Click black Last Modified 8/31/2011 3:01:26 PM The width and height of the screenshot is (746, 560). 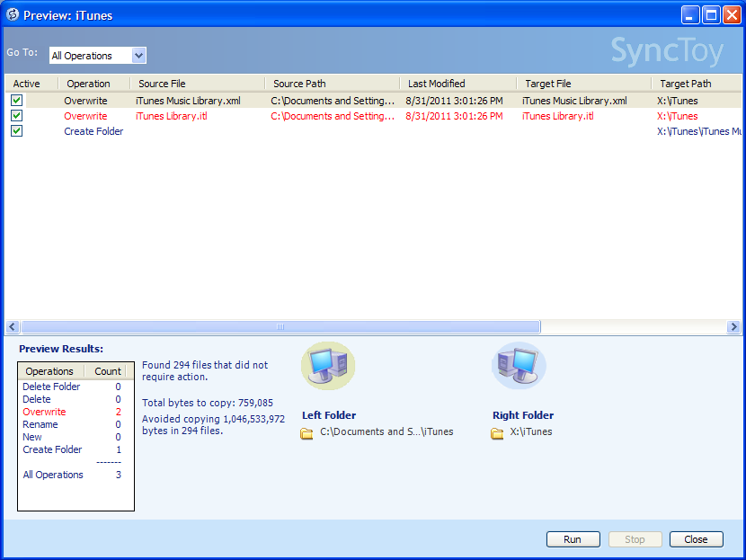click(454, 101)
